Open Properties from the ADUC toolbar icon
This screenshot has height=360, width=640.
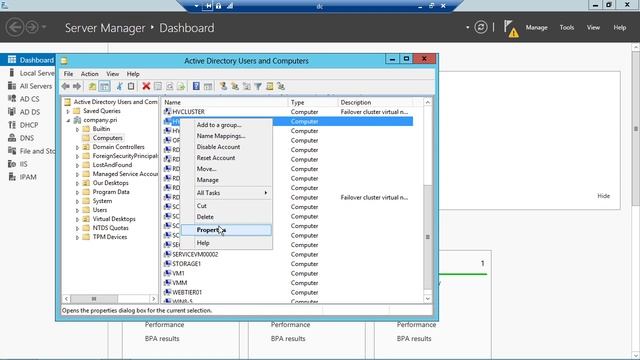tap(158, 86)
